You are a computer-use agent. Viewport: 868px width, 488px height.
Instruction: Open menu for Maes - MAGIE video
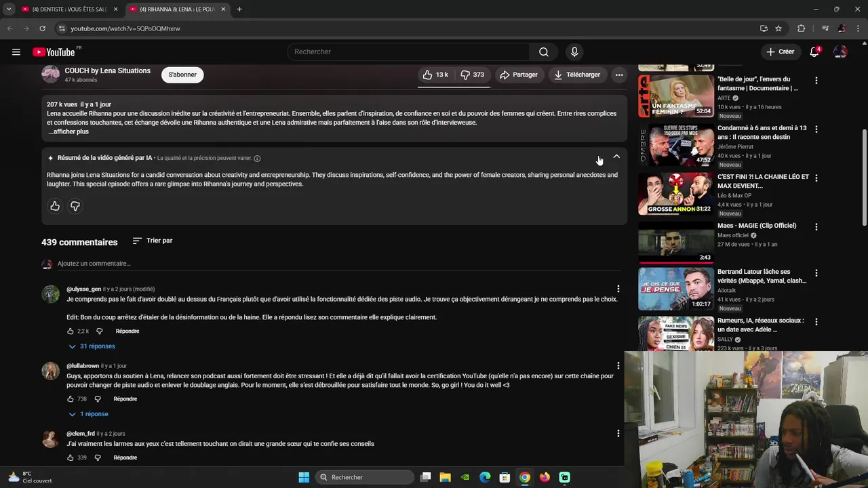click(x=816, y=227)
